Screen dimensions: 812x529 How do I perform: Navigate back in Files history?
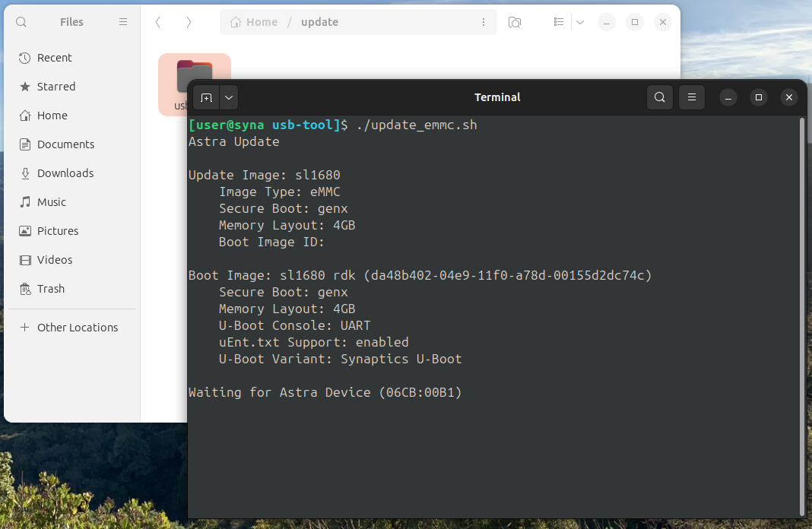157,22
